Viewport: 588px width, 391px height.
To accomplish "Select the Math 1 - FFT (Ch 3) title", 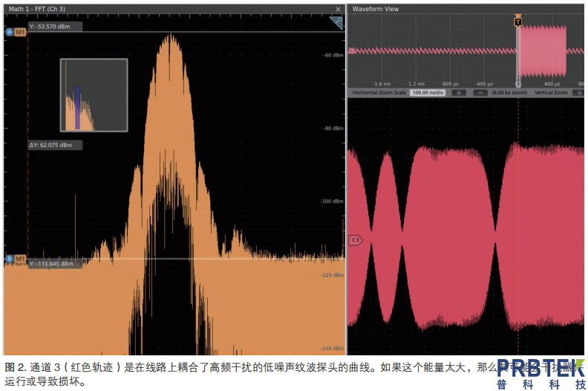I will (x=39, y=9).
